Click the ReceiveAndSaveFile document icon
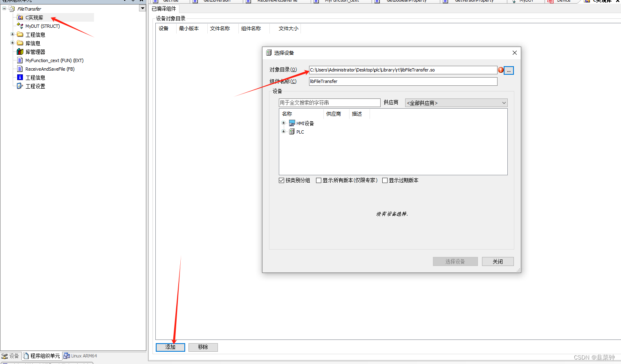 20,69
